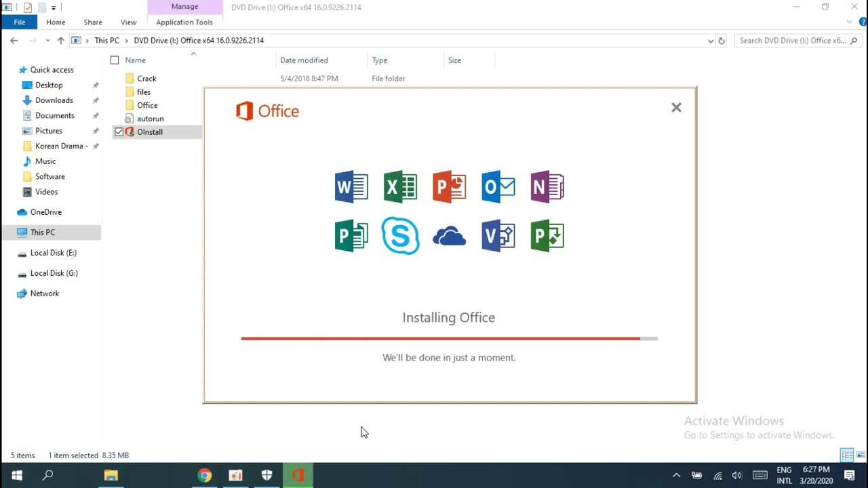The image size is (868, 488).
Task: Click the Skype icon in Office installer
Action: click(x=400, y=236)
